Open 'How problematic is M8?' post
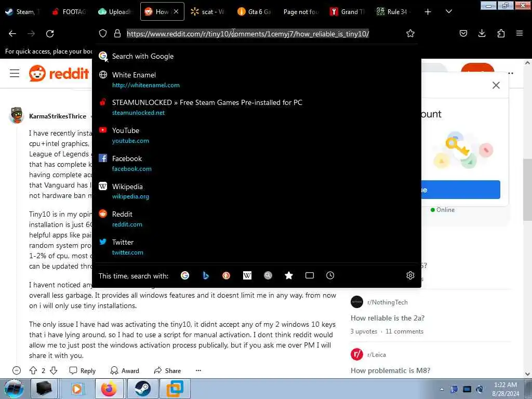532x399 pixels. 391,370
